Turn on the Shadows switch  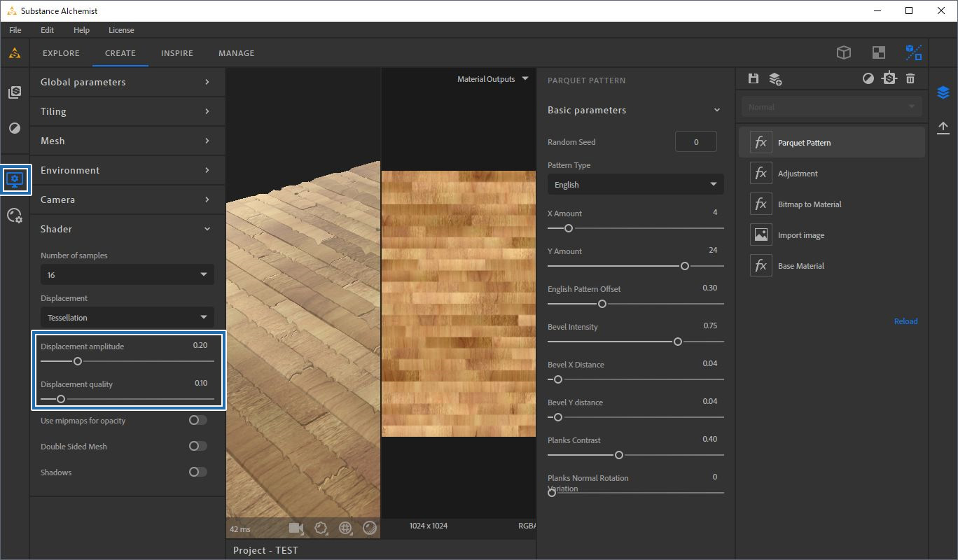click(198, 472)
